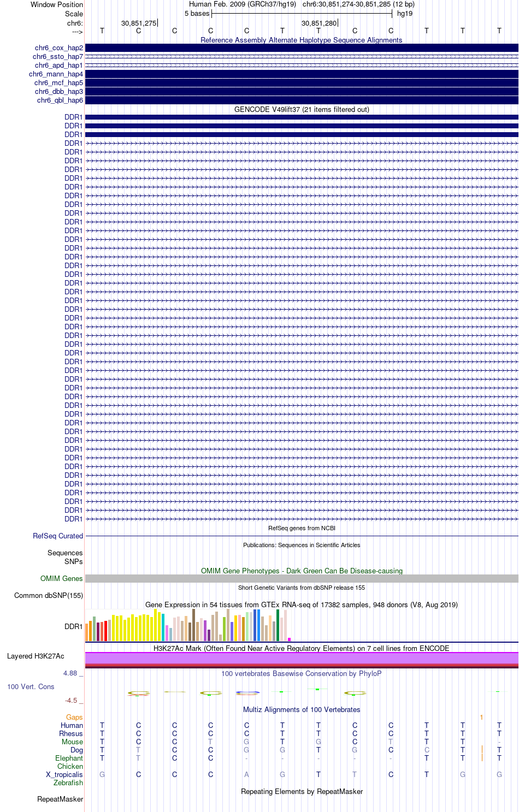The width and height of the screenshot is (519, 812).
Task: Click the -4.5 PhyloP lower limit value
Action: pos(71,701)
